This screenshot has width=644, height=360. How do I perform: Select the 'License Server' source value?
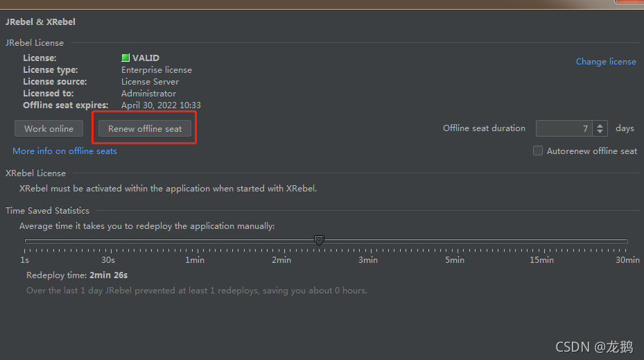(x=150, y=82)
